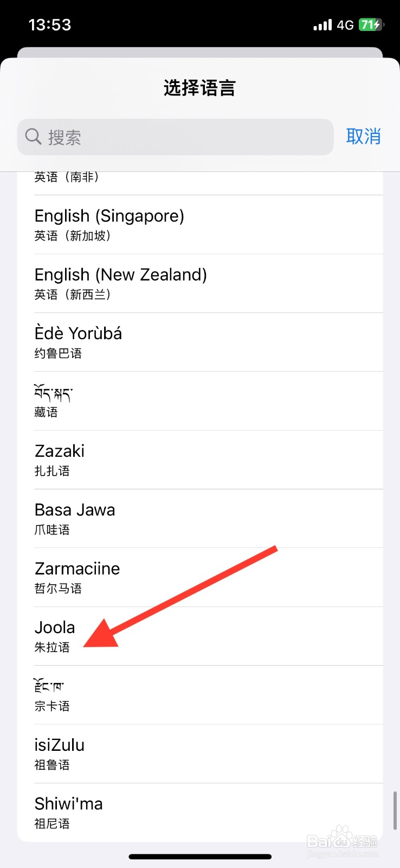The height and width of the screenshot is (868, 400).
Task: Select Zazaki language entry
Action: click(199, 459)
